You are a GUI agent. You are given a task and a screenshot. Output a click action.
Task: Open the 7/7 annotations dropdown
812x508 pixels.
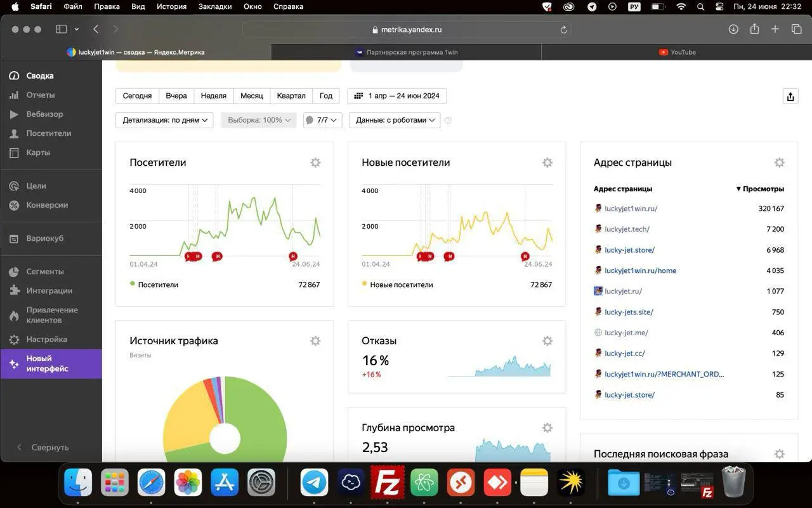[323, 120]
